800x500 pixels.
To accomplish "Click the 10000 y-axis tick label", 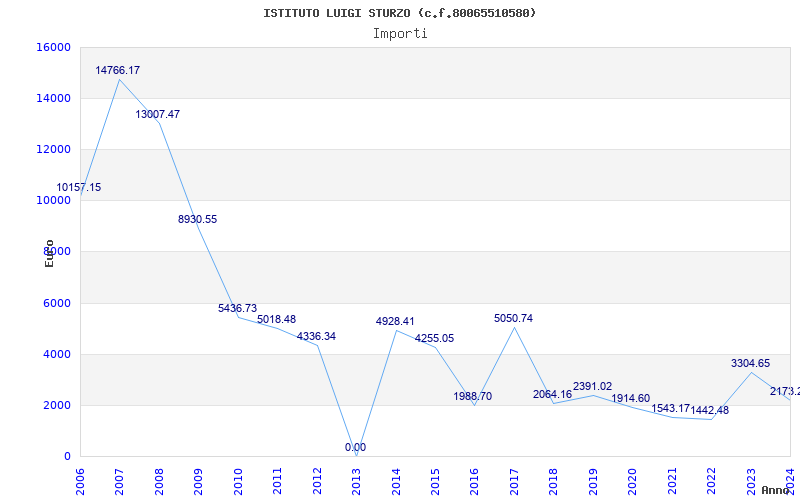I will (x=54, y=201).
